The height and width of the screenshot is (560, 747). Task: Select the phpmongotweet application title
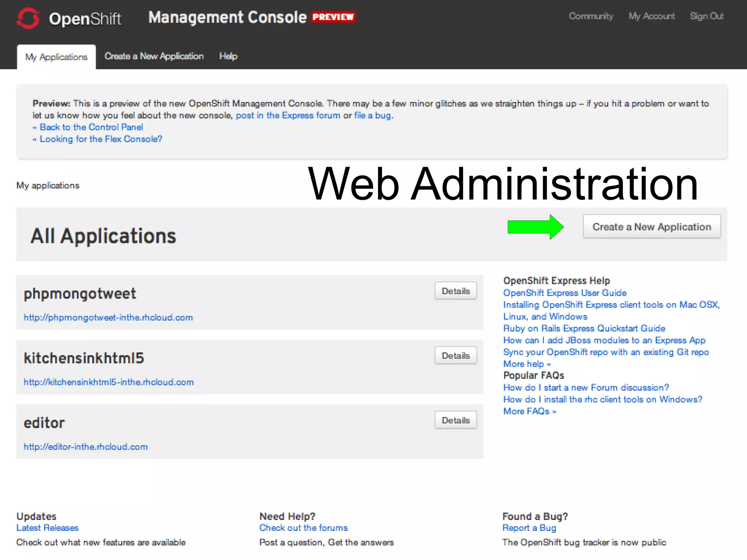tap(80, 293)
